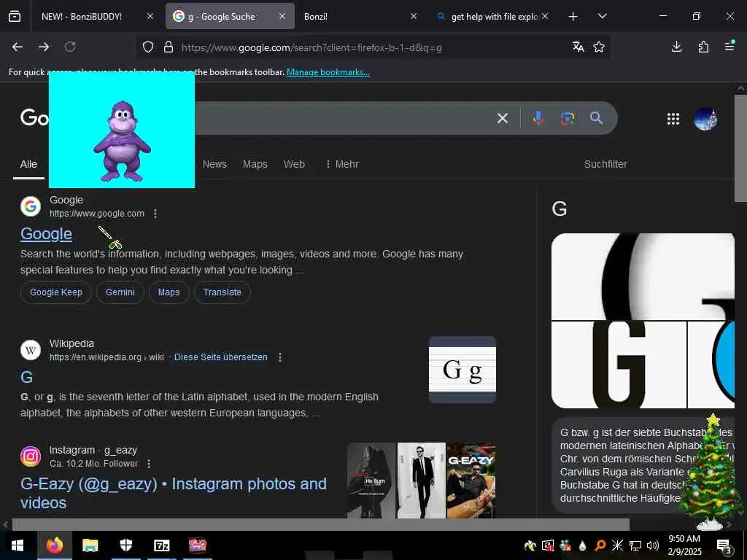747x560 pixels.
Task: Switch to get help with file explorer tab
Action: pyautogui.click(x=495, y=17)
